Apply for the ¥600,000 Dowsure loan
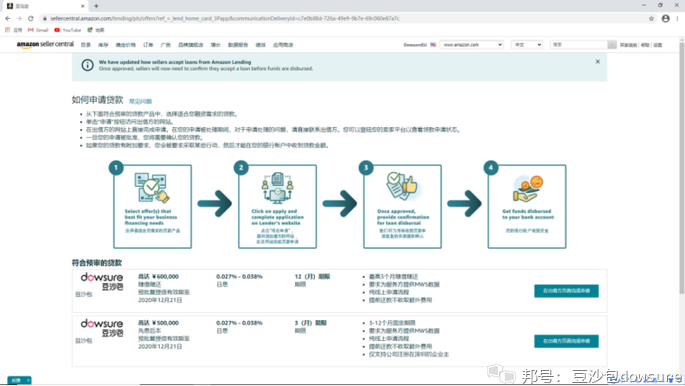 [566, 291]
